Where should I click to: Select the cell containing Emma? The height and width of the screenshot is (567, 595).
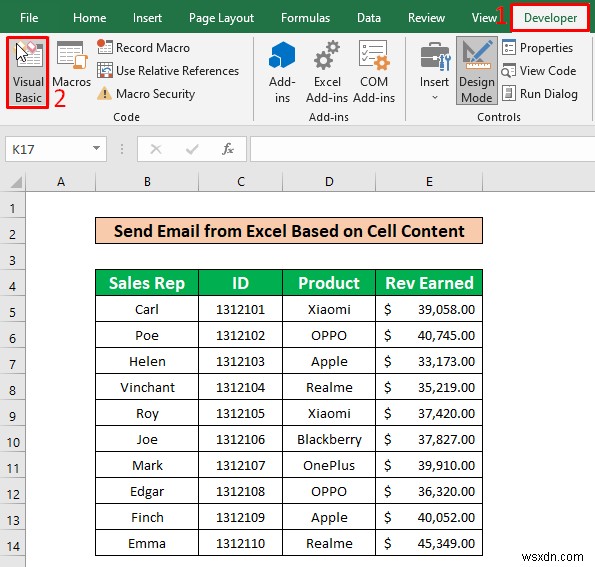147,543
